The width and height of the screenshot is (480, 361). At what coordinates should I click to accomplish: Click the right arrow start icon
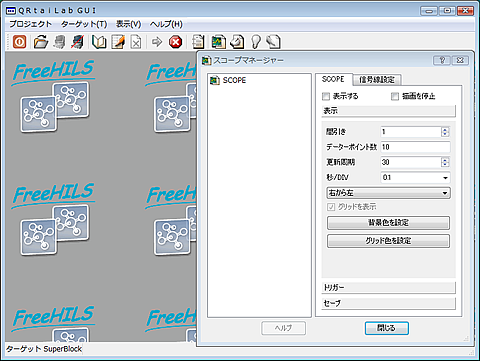157,42
